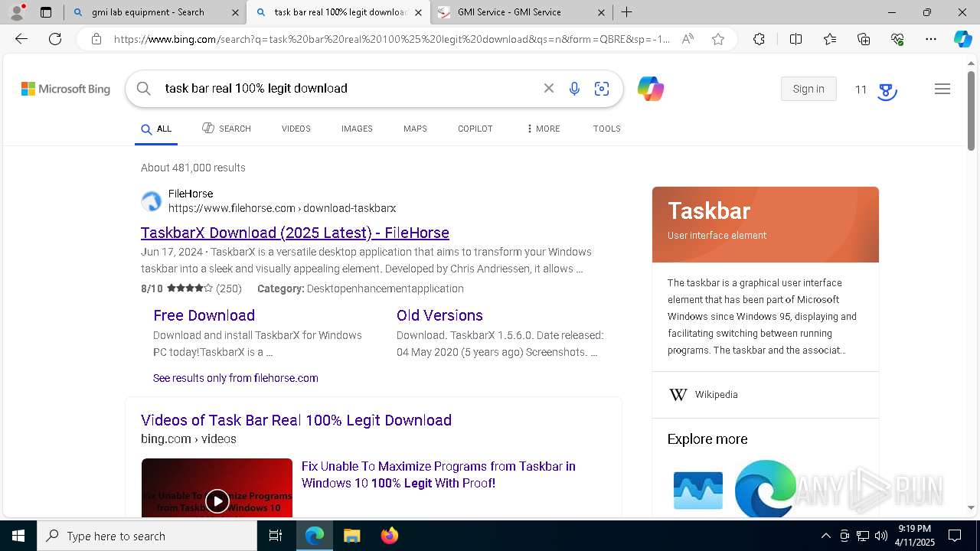Close the GMI Service tab
Image resolution: width=980 pixels, height=551 pixels.
tap(601, 12)
